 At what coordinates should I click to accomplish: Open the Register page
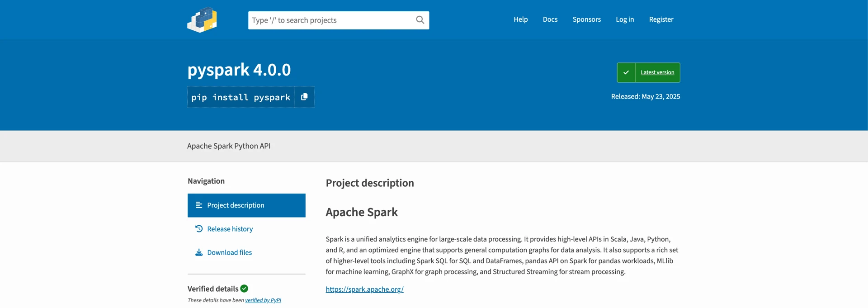pyautogui.click(x=661, y=19)
